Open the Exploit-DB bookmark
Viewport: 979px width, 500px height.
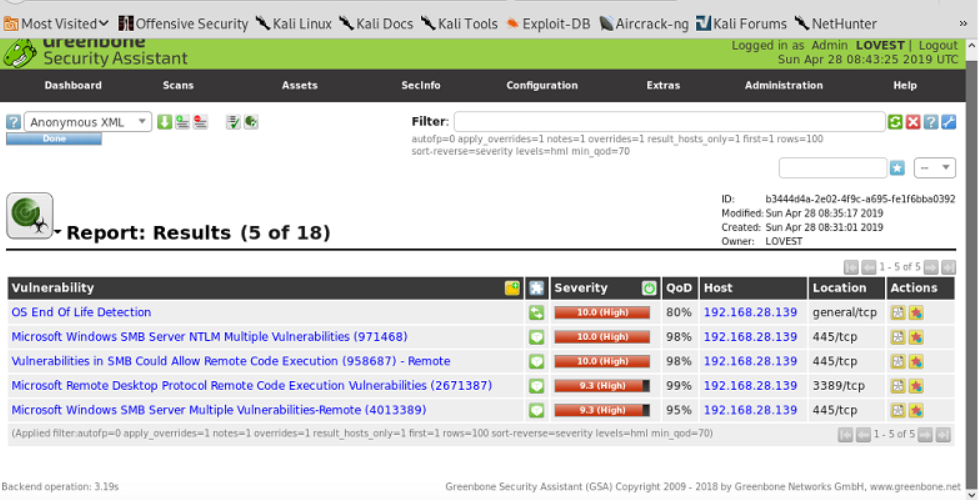[548, 24]
